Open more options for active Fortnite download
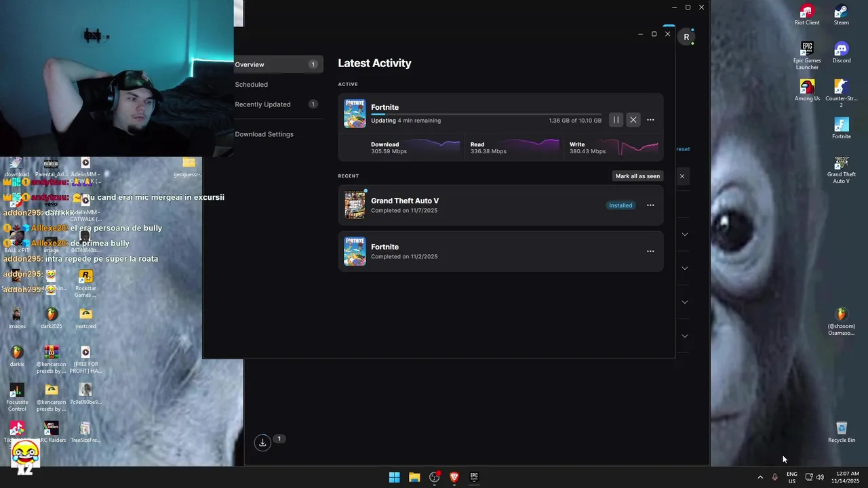This screenshot has height=488, width=868. 650,120
